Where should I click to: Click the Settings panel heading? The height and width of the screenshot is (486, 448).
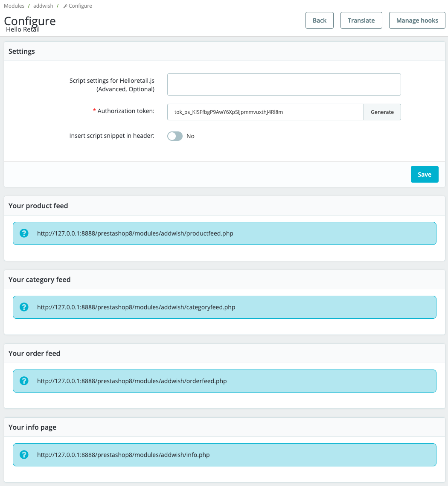(22, 51)
